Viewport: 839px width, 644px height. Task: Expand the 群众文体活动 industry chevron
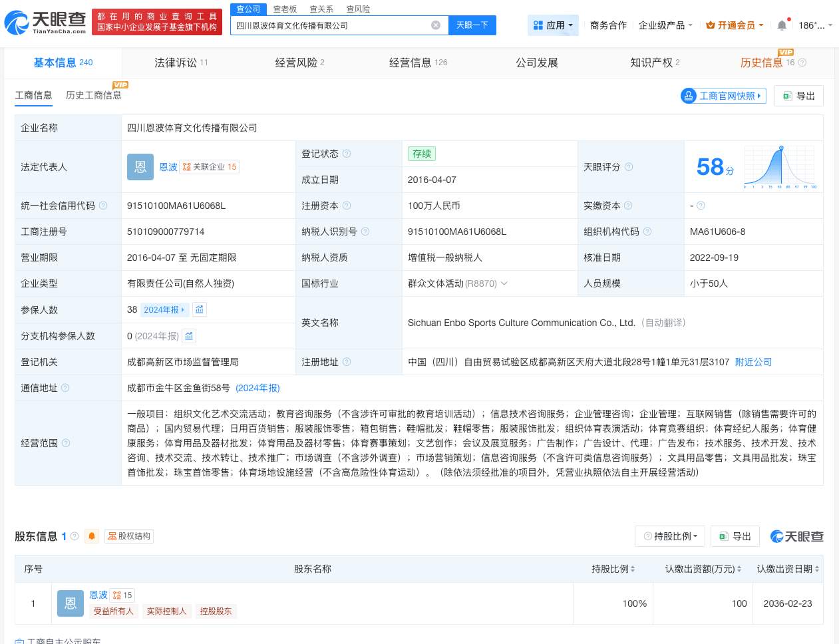coord(504,283)
